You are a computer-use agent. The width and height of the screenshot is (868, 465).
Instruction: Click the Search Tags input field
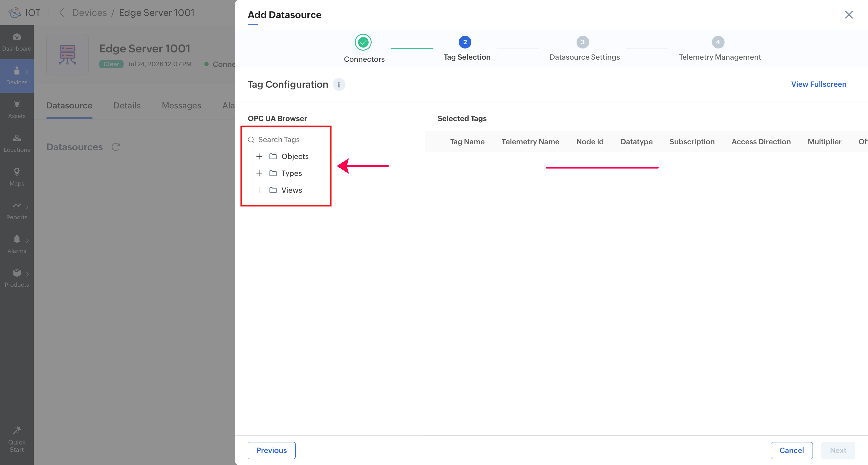pyautogui.click(x=286, y=140)
